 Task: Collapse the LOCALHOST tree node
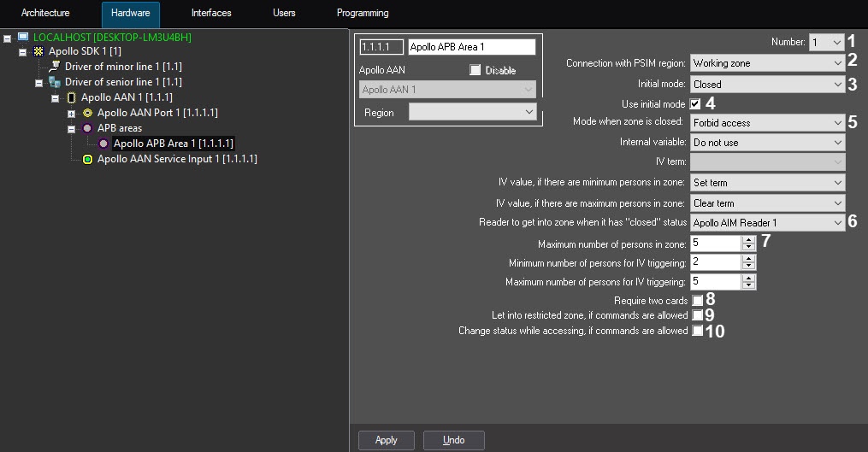click(x=7, y=38)
